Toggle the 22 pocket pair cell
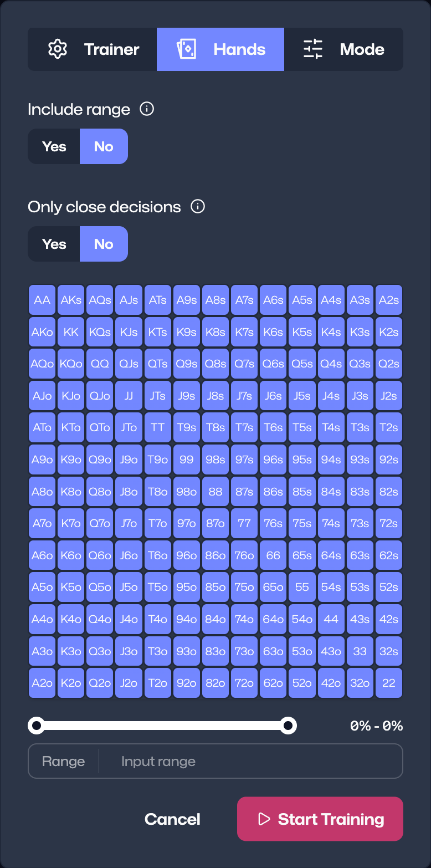 point(389,683)
